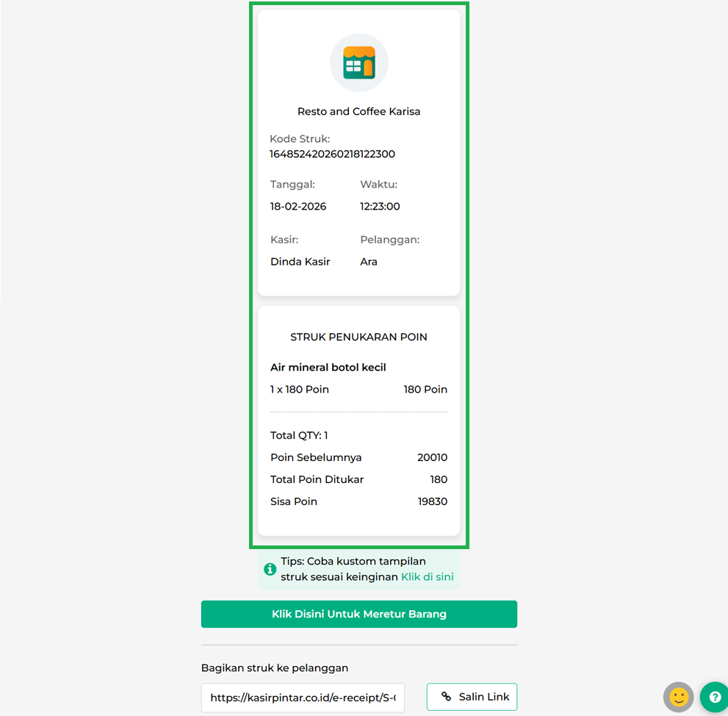This screenshot has width=728, height=716.
Task: Click the Poin Sebelumnya value 20010
Action: coord(432,457)
